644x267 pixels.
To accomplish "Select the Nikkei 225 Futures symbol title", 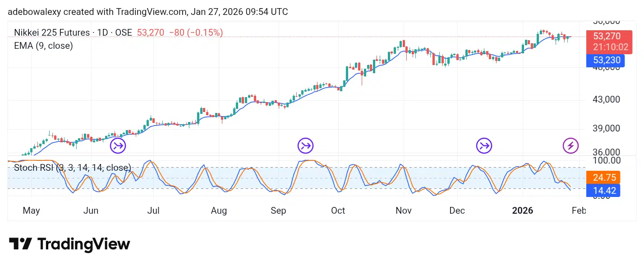I will click(x=73, y=33).
